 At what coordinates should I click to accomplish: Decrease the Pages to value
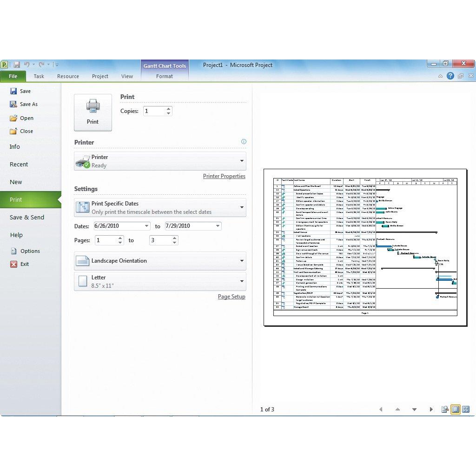[175, 243]
